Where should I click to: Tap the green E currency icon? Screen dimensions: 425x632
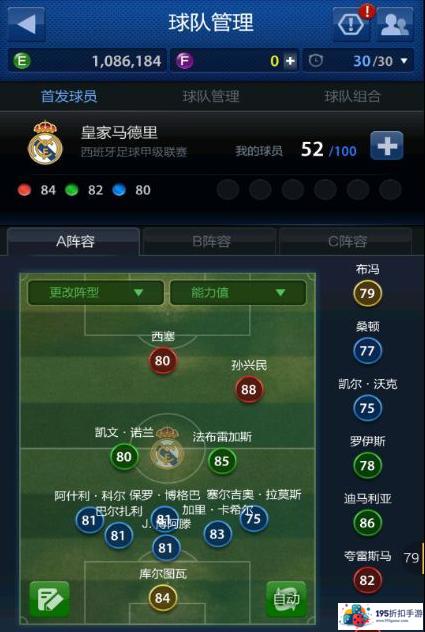tap(21, 61)
